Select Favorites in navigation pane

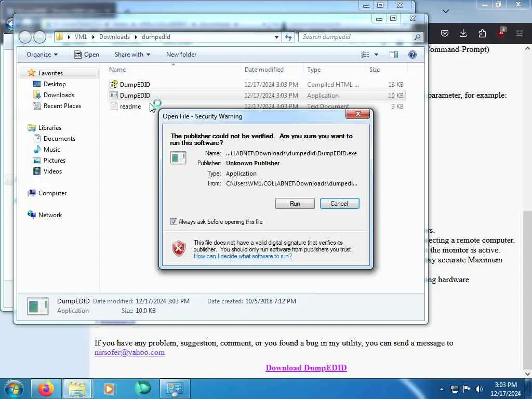tap(50, 73)
